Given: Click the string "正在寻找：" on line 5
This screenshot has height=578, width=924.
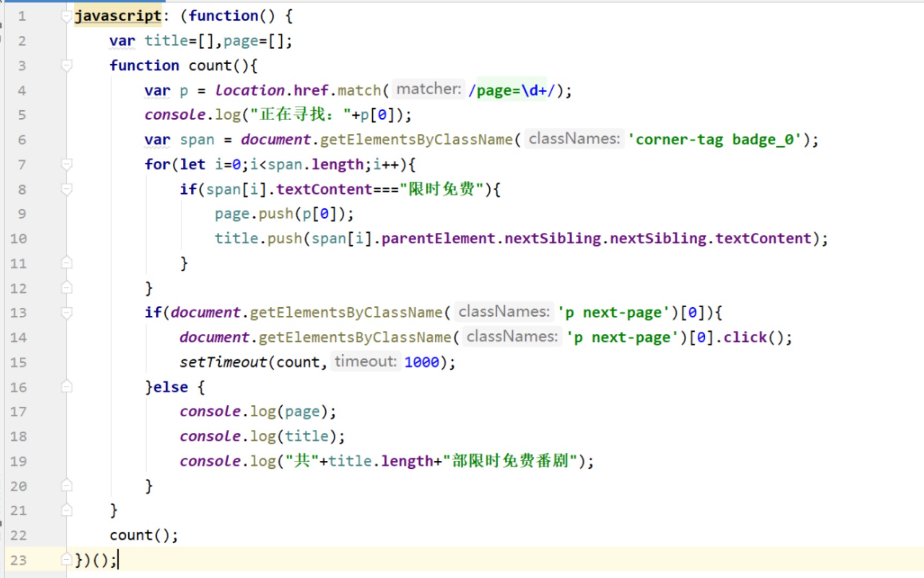Looking at the screenshot, I should point(302,115).
